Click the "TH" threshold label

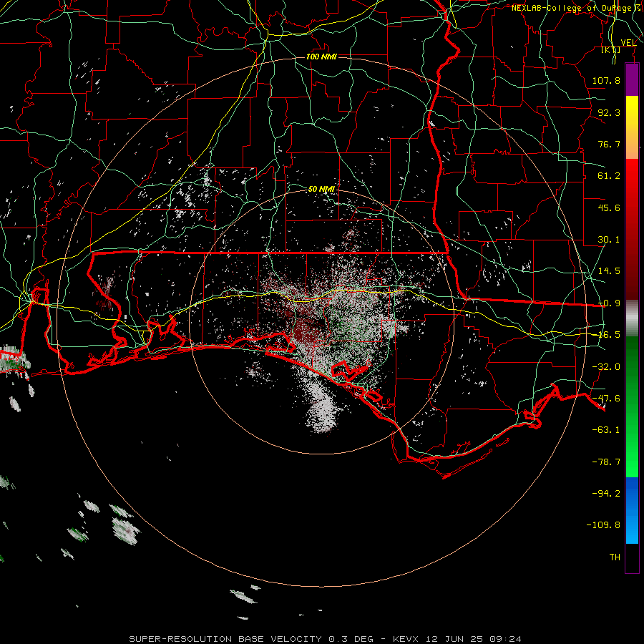click(x=615, y=557)
